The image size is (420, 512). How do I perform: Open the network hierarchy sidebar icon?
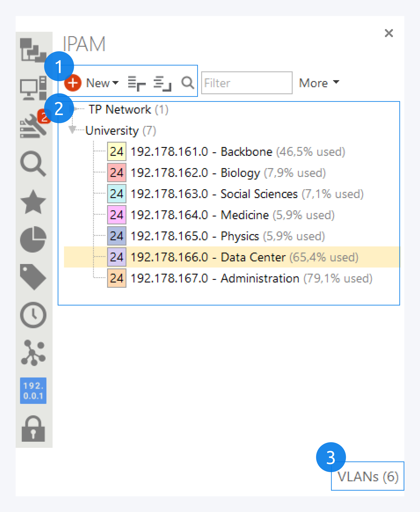coord(33,50)
